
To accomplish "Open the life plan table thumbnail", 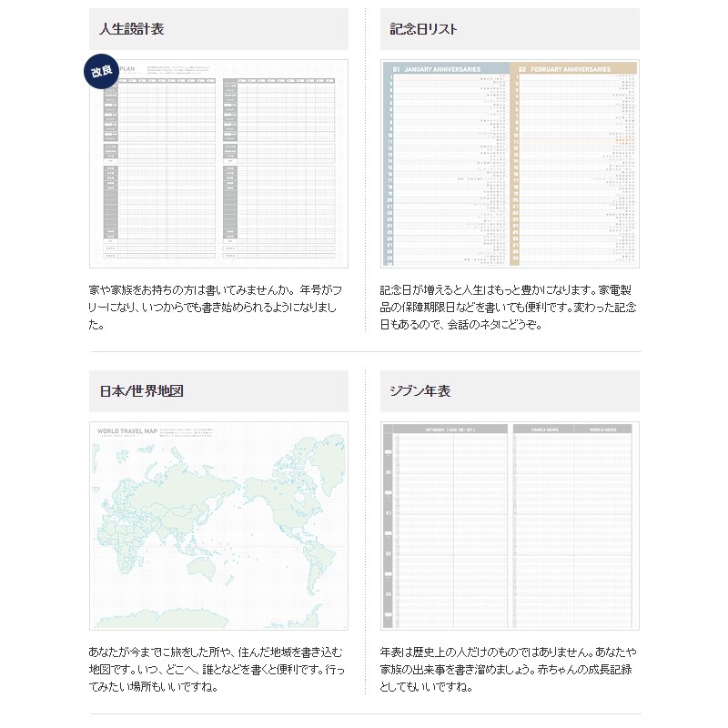I will click(218, 164).
